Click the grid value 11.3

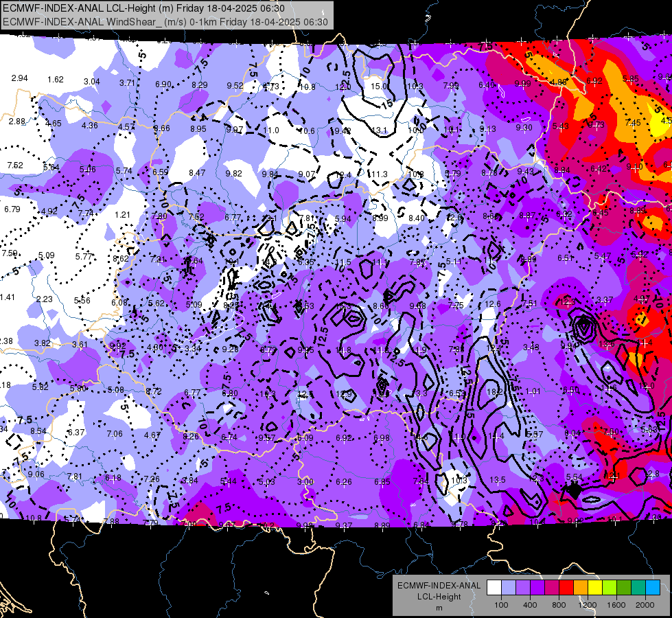380,174
